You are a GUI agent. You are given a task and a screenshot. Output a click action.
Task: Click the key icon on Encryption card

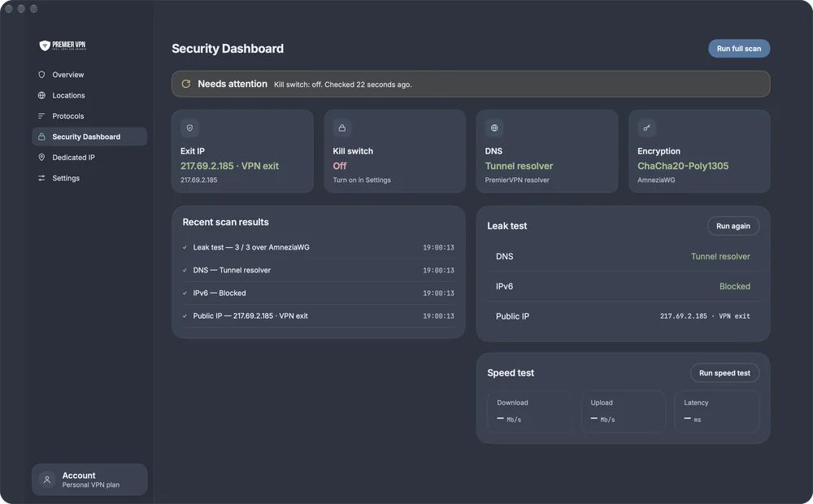click(646, 128)
